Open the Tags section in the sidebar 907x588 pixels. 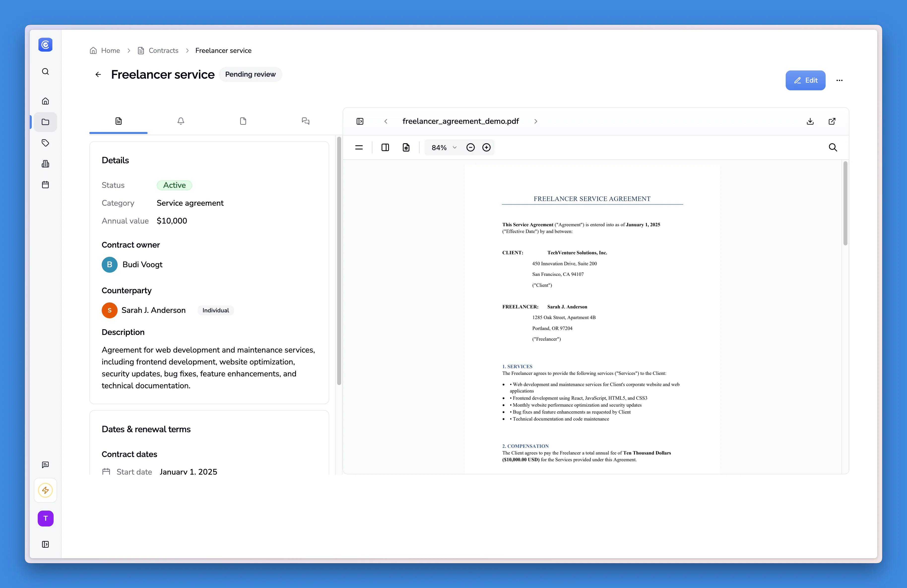(45, 143)
